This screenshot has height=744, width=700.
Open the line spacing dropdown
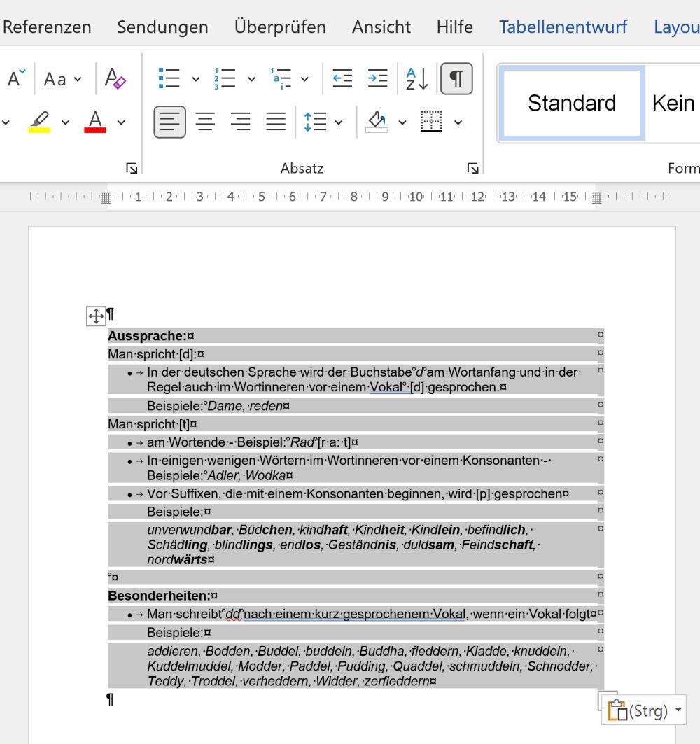pyautogui.click(x=323, y=122)
